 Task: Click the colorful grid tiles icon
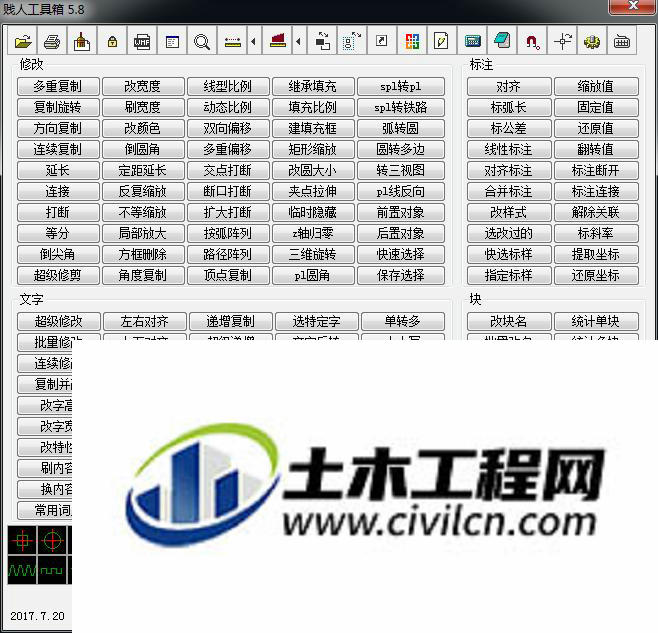pos(412,41)
